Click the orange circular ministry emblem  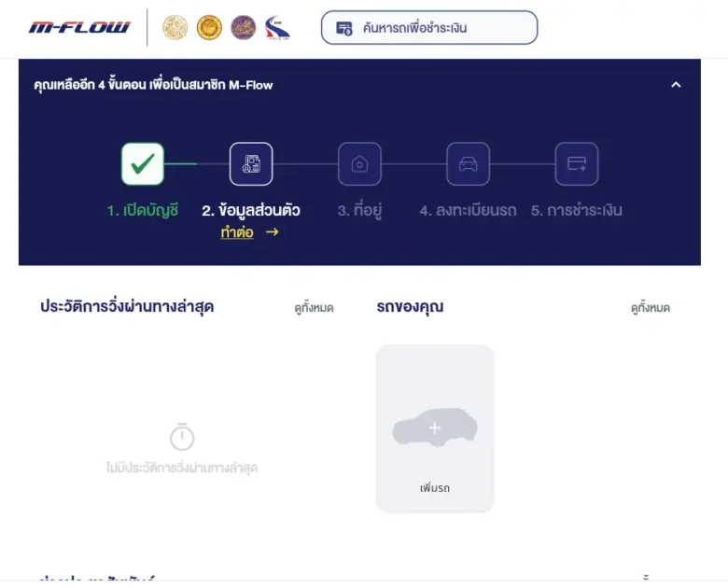[x=209, y=27]
